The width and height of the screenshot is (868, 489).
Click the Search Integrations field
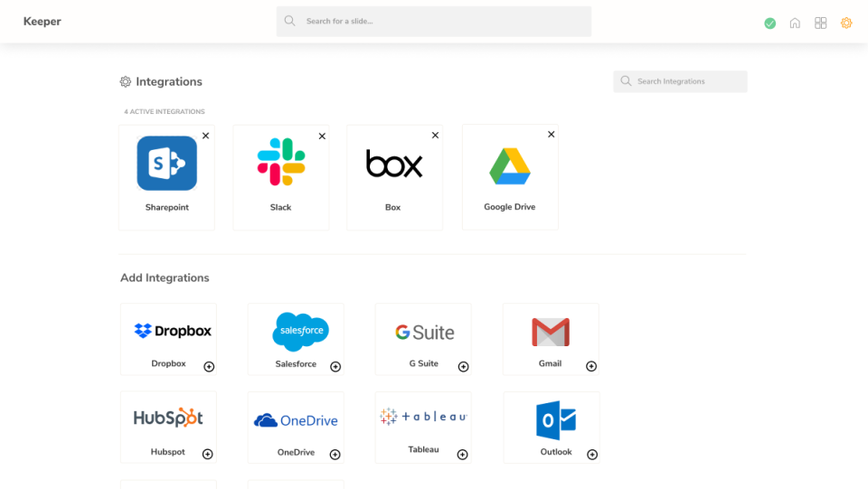click(x=680, y=81)
